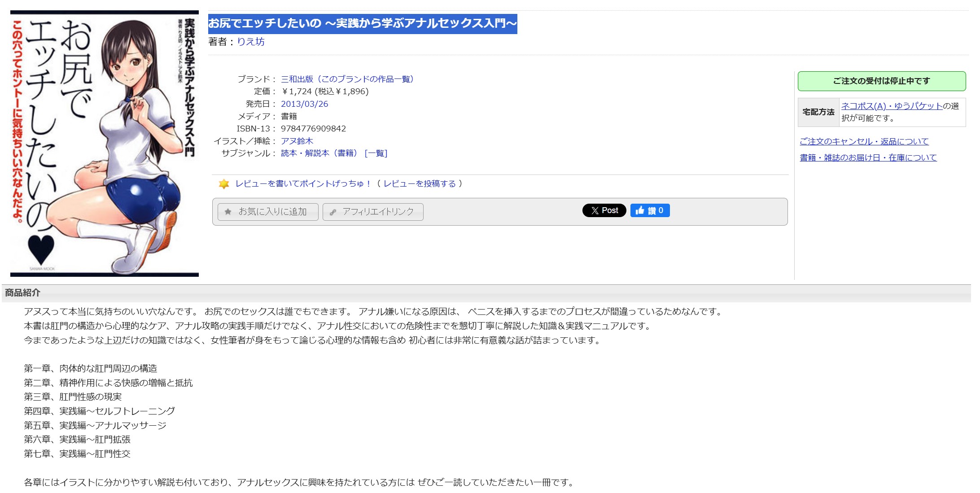The image size is (980, 493).
Task: Open ご注文のキャンセル・返品について link
Action: pyautogui.click(x=864, y=141)
